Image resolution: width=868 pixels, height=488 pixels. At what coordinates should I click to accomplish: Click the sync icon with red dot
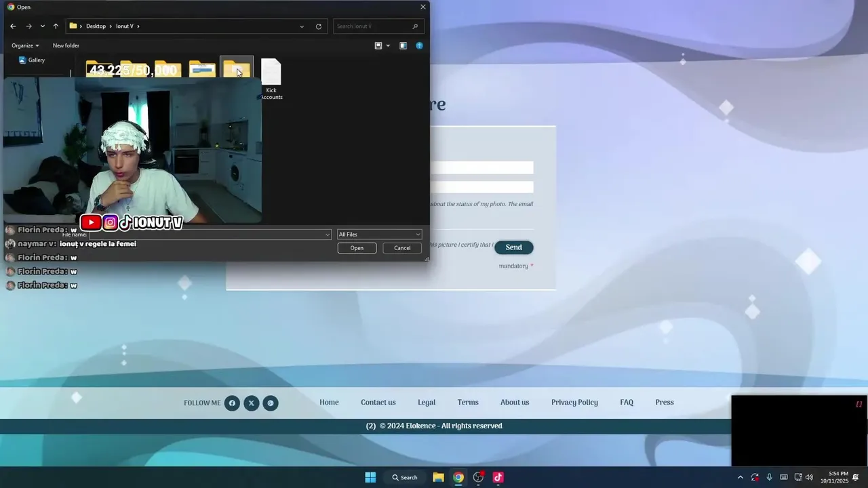pos(755,477)
